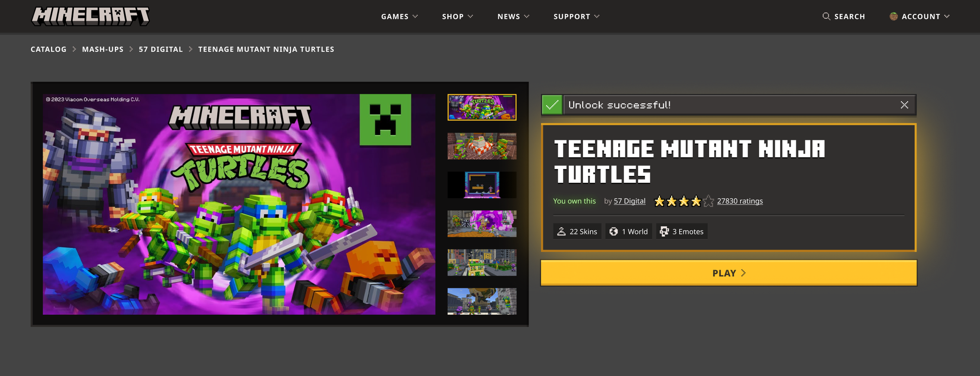Click the Unlock successful! message text
980x376 pixels.
(619, 105)
